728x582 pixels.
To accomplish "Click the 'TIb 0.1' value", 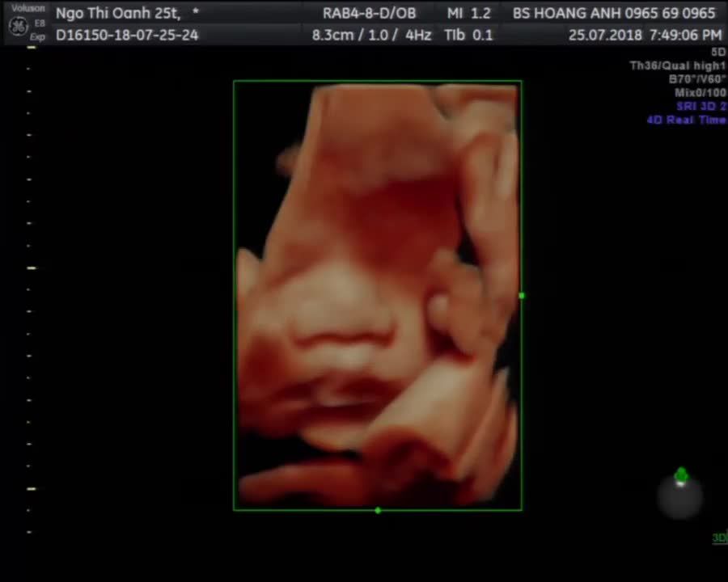I will point(468,36).
